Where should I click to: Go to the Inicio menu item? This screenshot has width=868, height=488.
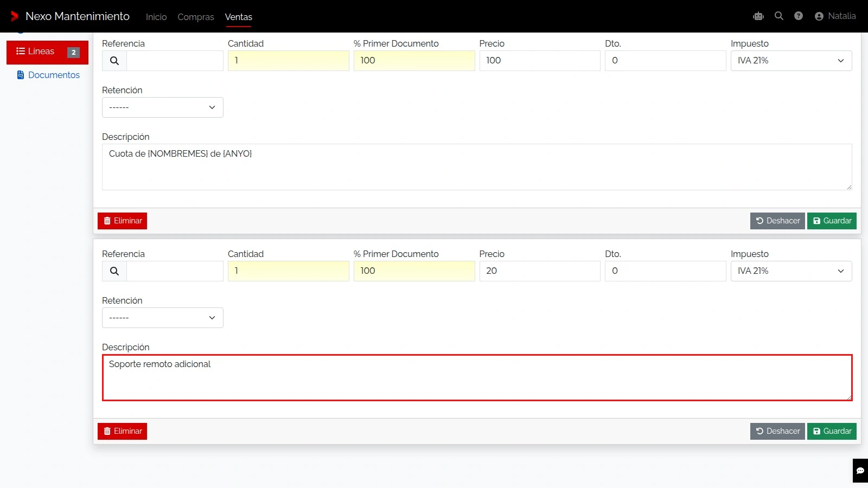tap(156, 17)
